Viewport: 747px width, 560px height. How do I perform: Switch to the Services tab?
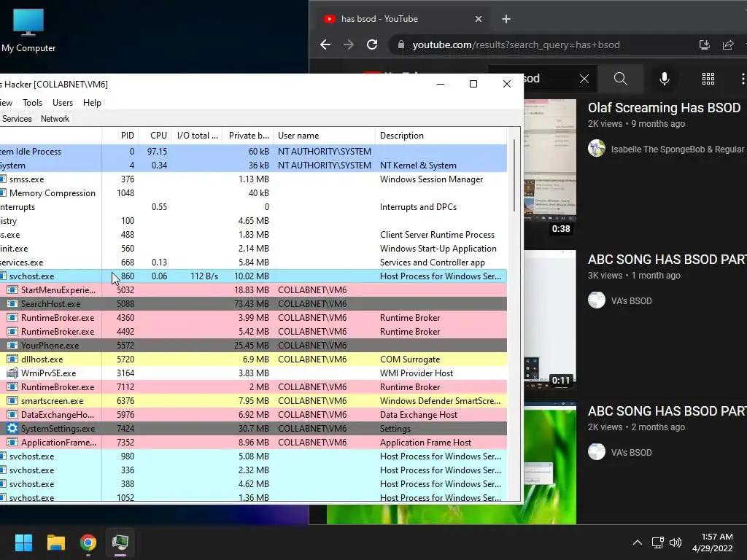[x=17, y=119]
